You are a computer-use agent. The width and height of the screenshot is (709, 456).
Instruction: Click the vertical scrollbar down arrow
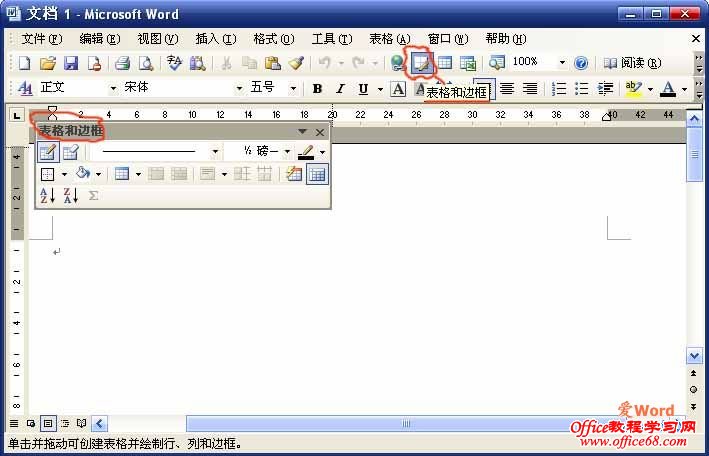(694, 356)
